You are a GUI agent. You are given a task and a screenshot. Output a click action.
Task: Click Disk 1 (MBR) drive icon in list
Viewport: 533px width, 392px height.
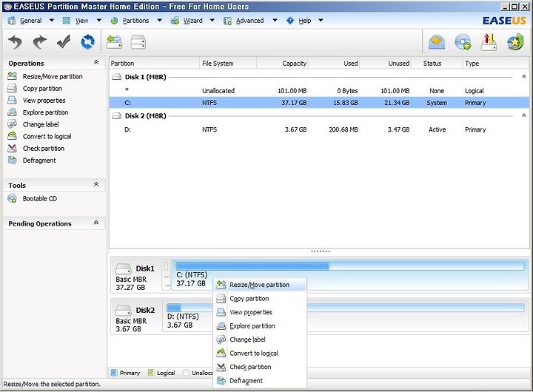click(117, 77)
